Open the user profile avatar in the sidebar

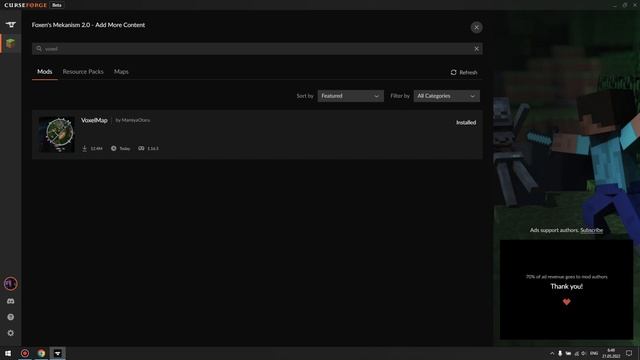coord(11,283)
